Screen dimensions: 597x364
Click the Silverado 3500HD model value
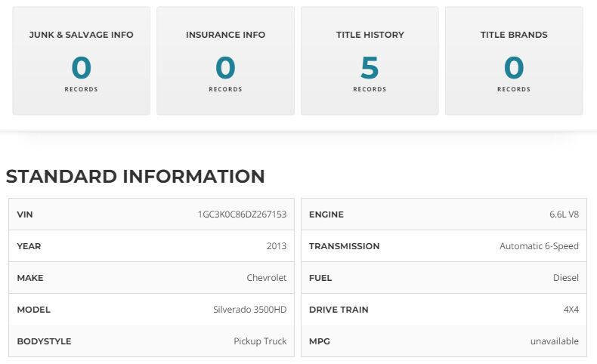point(250,310)
